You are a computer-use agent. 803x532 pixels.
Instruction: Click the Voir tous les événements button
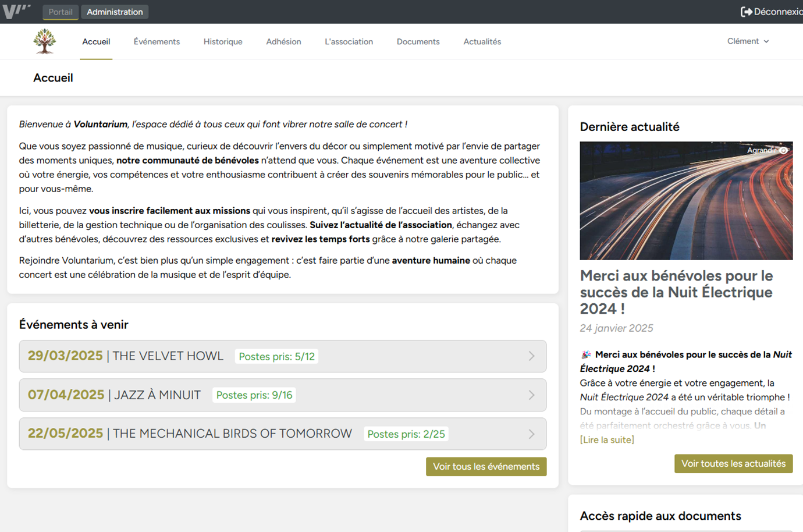[486, 466]
